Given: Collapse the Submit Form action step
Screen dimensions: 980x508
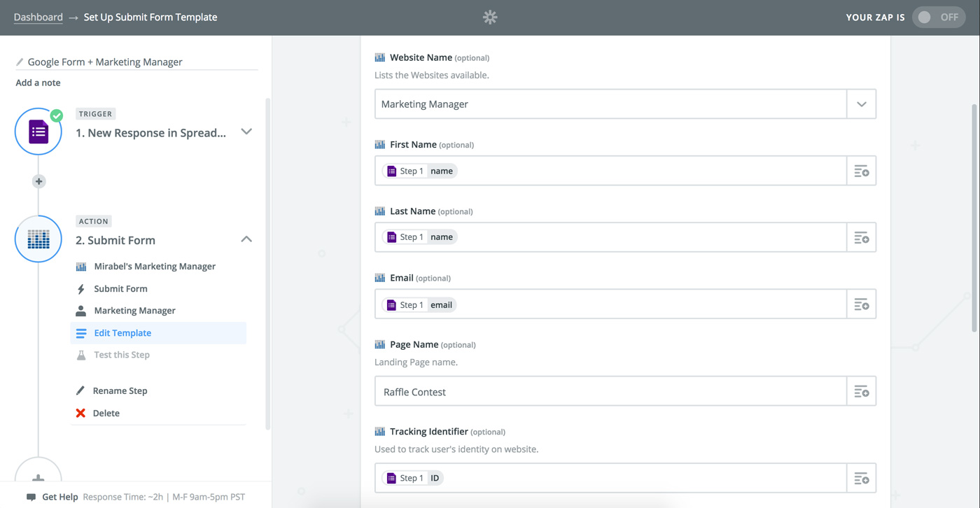Looking at the screenshot, I should (x=246, y=239).
